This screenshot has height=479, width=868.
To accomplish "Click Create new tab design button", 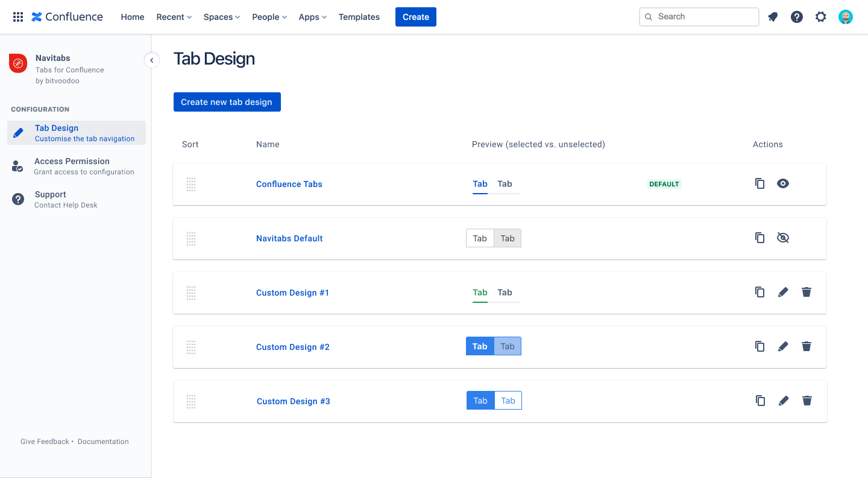I will (227, 102).
